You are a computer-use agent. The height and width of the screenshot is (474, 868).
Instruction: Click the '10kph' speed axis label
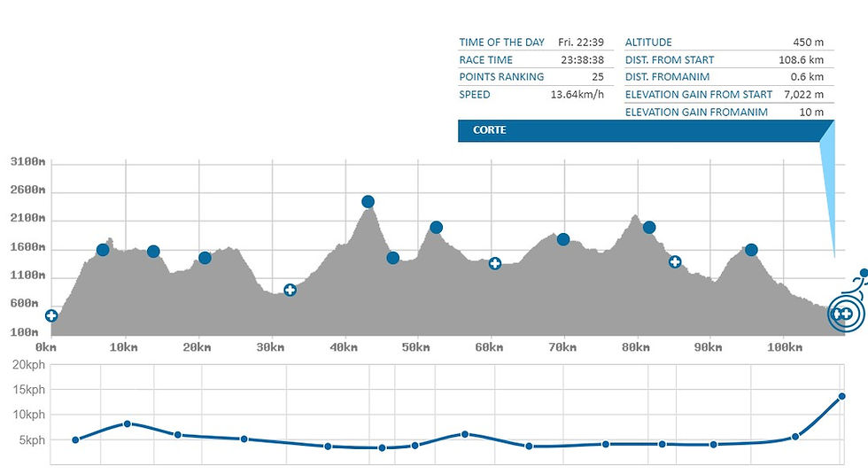(28, 415)
